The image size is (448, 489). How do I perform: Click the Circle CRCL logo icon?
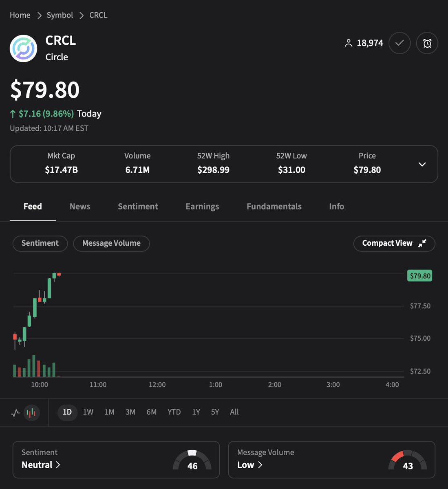tap(23, 48)
